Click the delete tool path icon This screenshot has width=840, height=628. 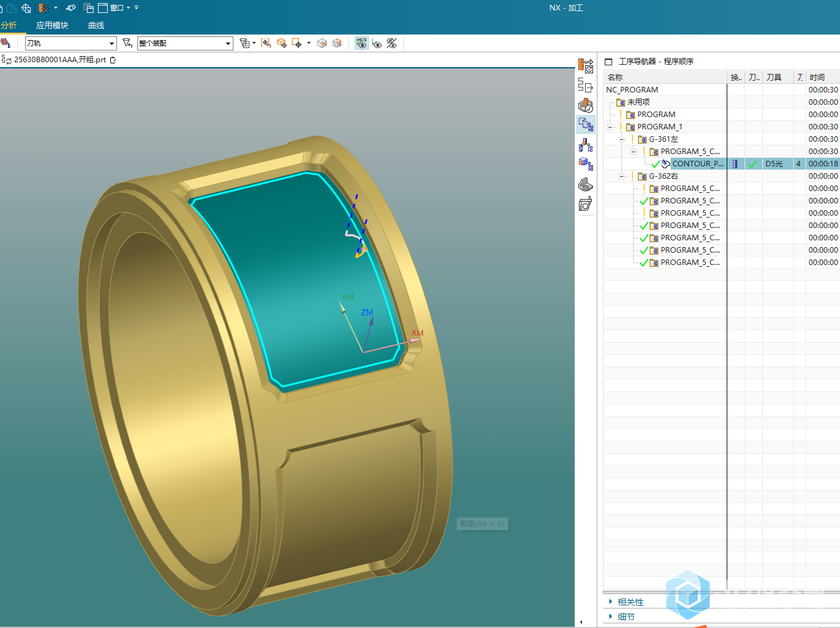[x=43, y=8]
